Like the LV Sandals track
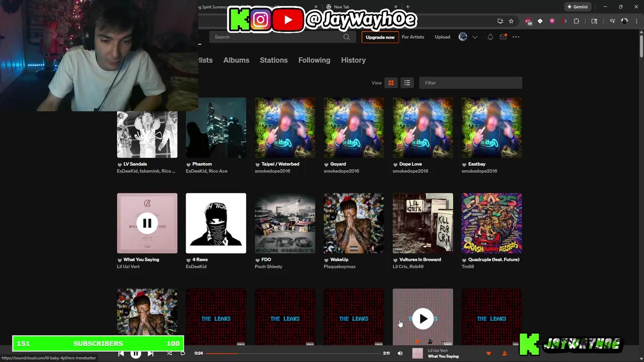 (x=120, y=164)
